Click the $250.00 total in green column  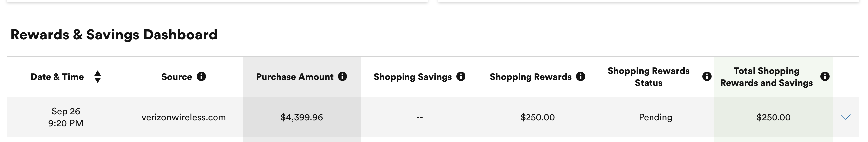(x=773, y=117)
